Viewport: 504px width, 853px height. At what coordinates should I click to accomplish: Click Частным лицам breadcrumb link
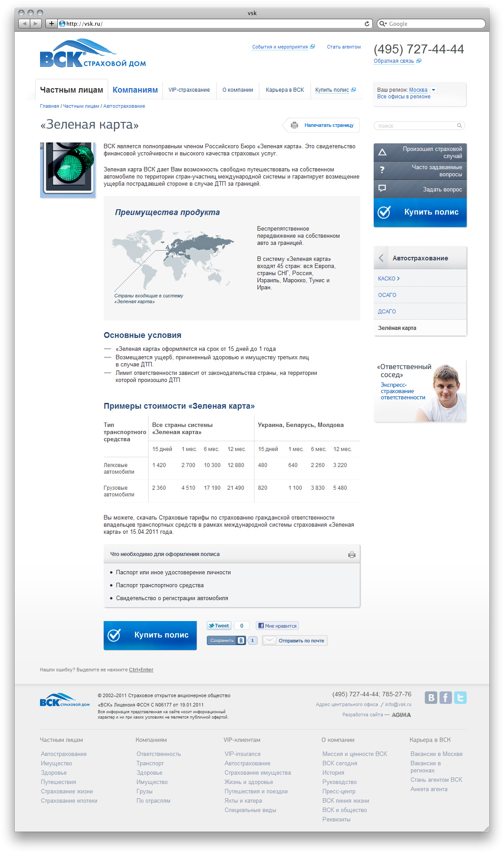point(81,106)
